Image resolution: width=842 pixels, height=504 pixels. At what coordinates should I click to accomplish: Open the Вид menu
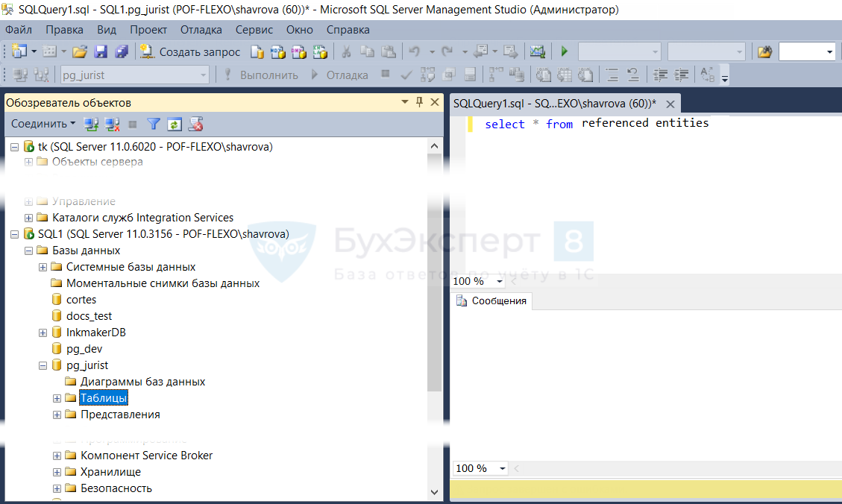tap(107, 30)
